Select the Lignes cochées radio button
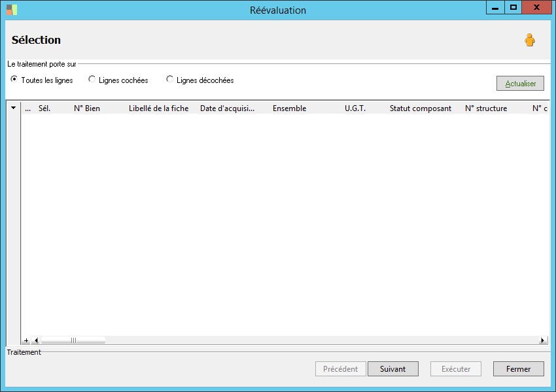 92,79
